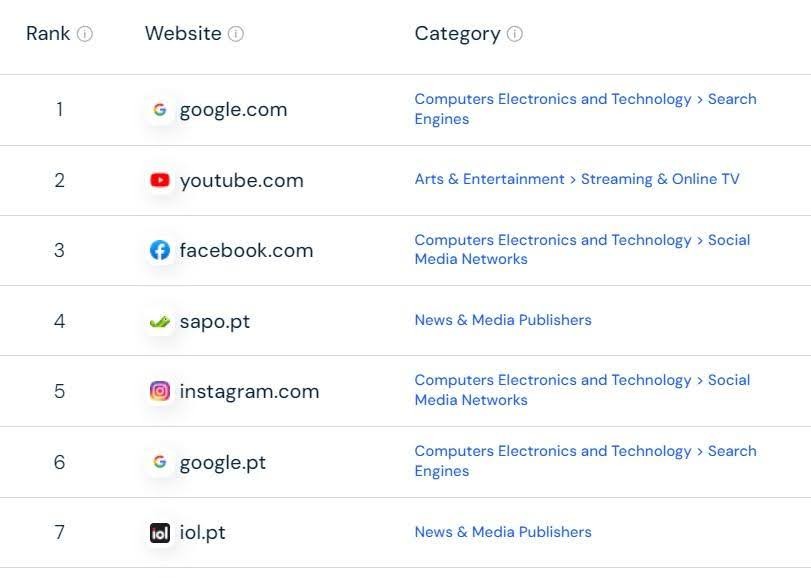Click the Website column info icon
The image size is (811, 578).
pos(236,34)
